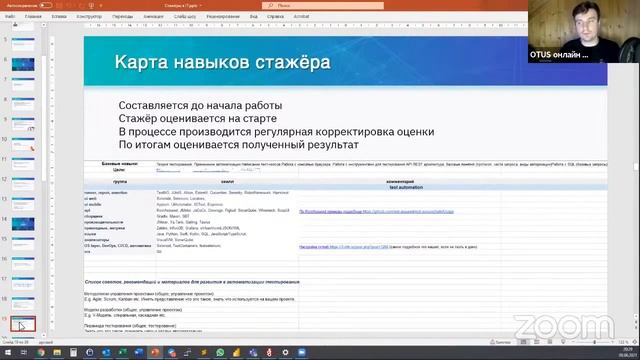Viewport: 640px width, 360px height.
Task: Open the Рецензирование ribbon tab
Action: [223, 16]
